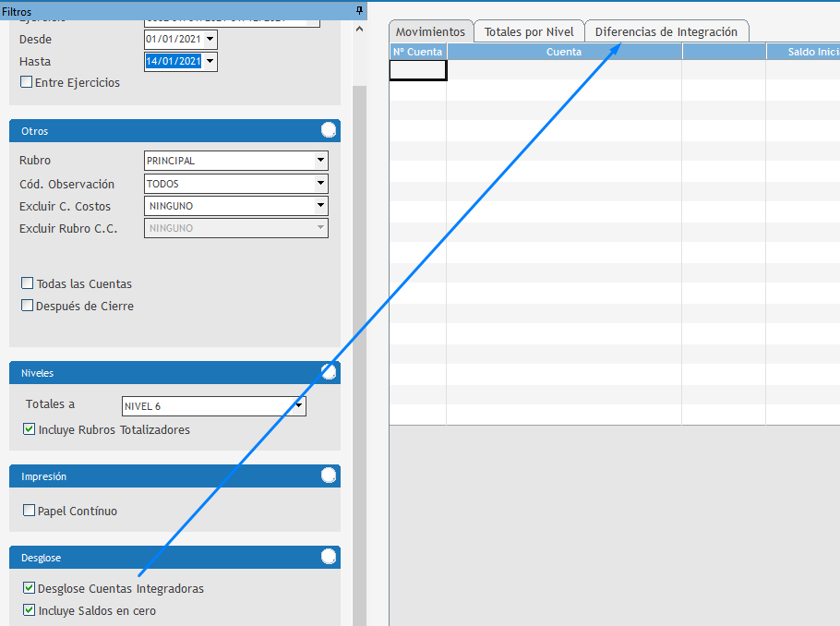
Task: Toggle the Papel Contínuo checkbox
Action: (x=29, y=512)
